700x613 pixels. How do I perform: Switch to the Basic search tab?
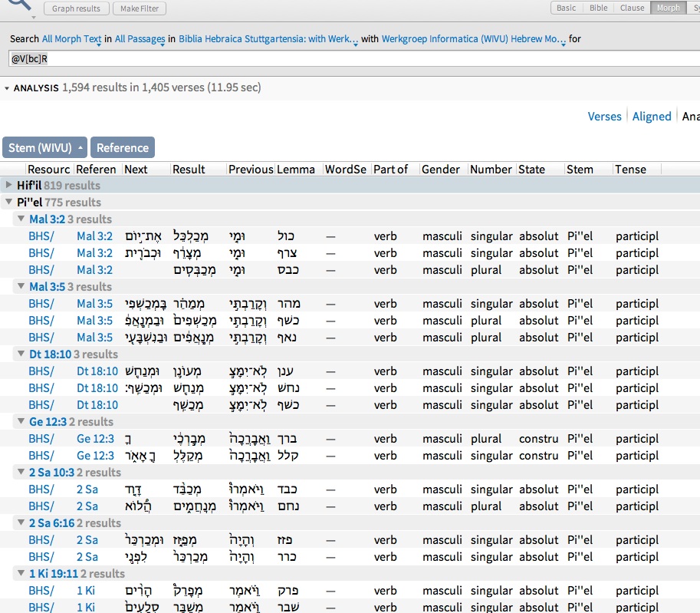pyautogui.click(x=566, y=8)
